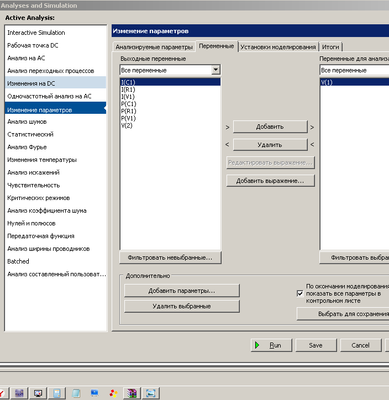
Task: Choose Статистический analysis
Action: click(56, 134)
